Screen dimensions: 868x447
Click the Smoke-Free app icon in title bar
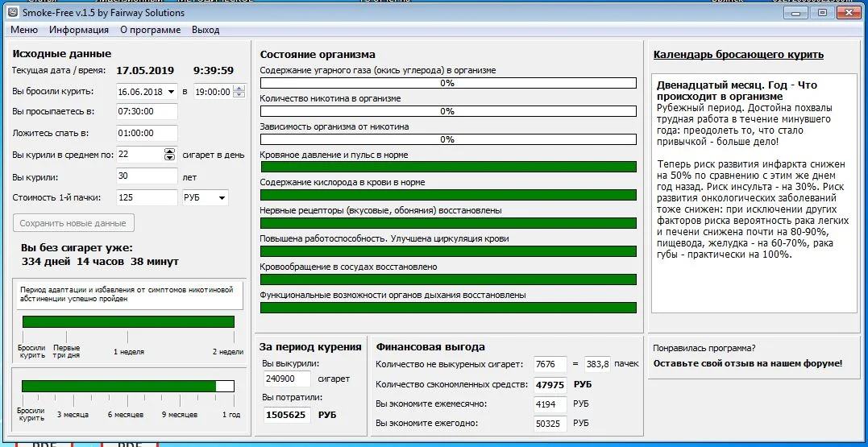click(13, 12)
